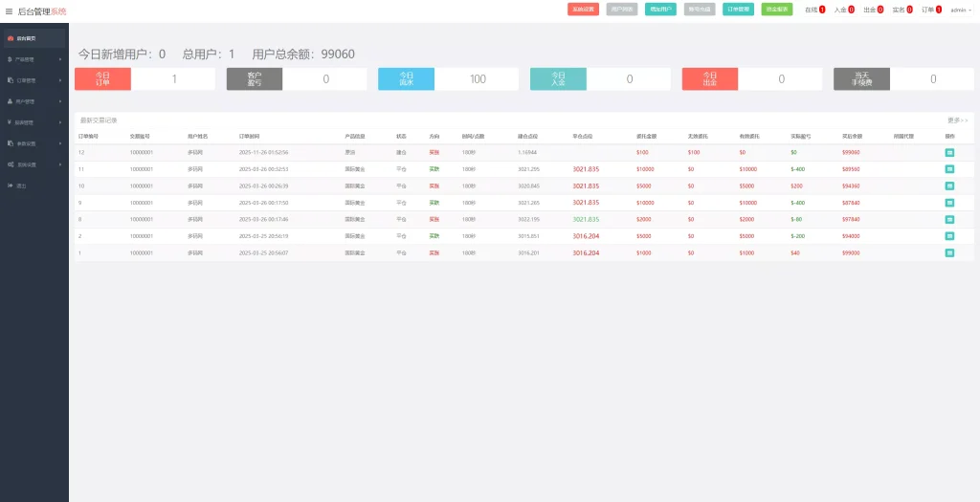Click the teal 增加用户 top button
The height and width of the screenshot is (502, 980).
[x=660, y=10]
